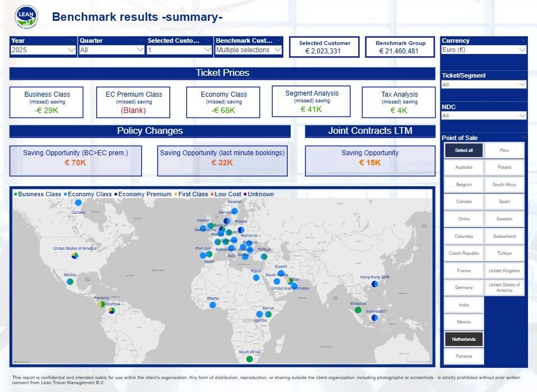
Task: Select Colombia in Point of Sale
Action: coord(464,236)
